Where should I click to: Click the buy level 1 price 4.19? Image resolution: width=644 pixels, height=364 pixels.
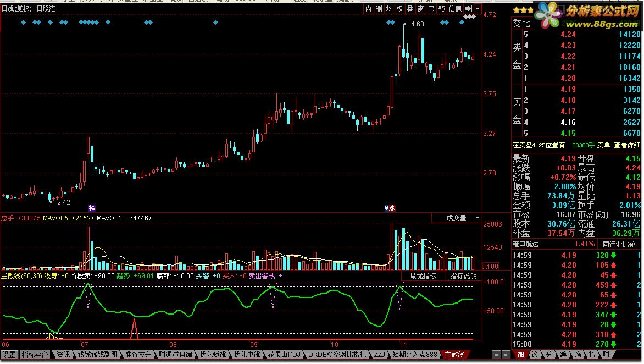tap(568, 89)
